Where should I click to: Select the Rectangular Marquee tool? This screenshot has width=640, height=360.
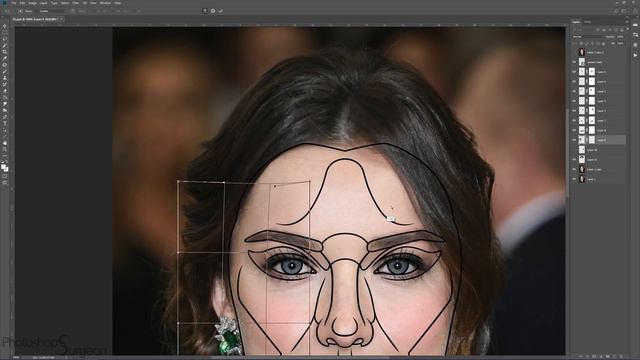tap(4, 33)
